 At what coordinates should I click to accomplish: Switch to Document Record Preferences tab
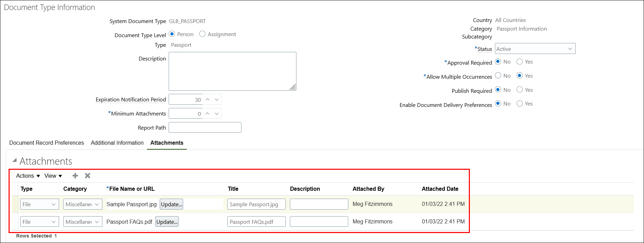point(46,143)
